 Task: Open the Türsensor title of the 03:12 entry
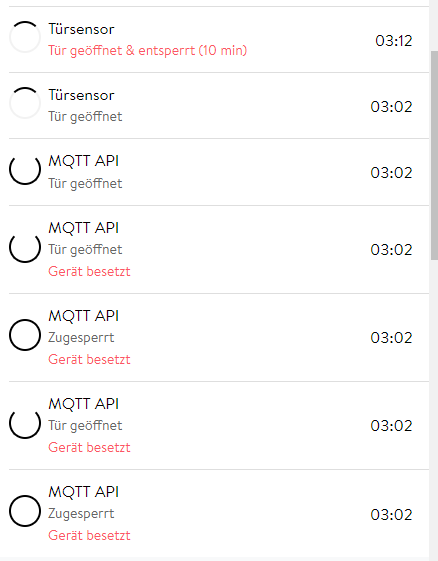point(81,29)
